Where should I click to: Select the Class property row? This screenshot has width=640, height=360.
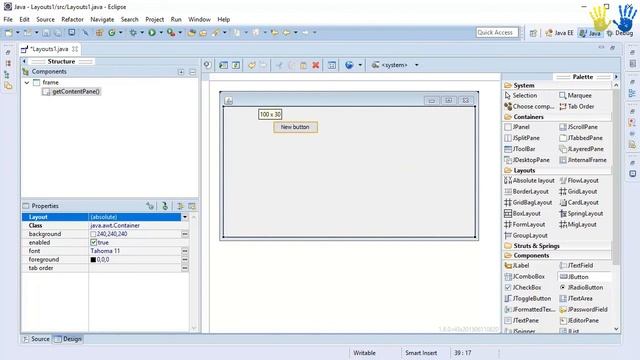click(x=105, y=225)
